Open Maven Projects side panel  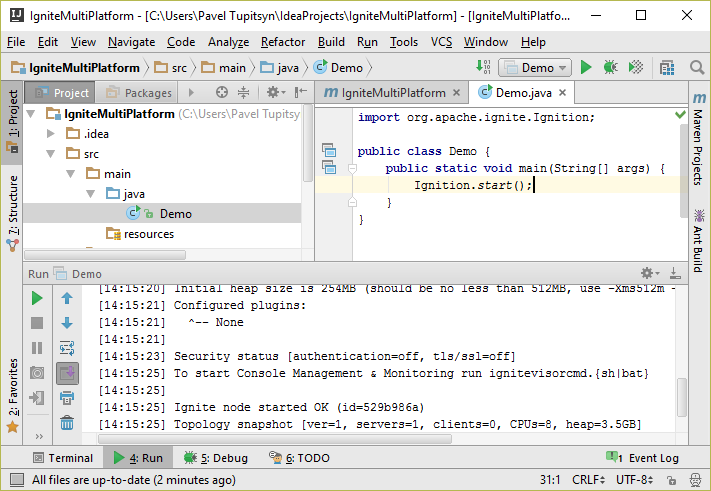pos(699,139)
